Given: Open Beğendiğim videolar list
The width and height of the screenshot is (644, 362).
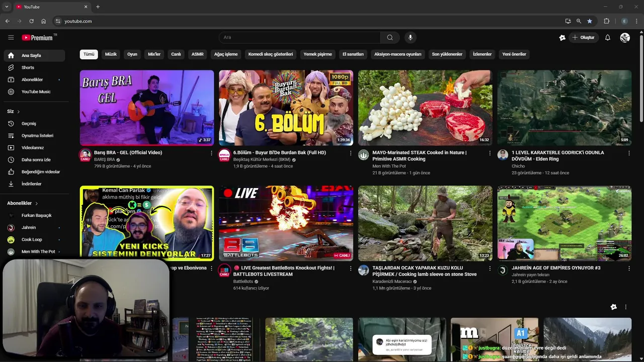Looking at the screenshot, I should click(x=34, y=171).
